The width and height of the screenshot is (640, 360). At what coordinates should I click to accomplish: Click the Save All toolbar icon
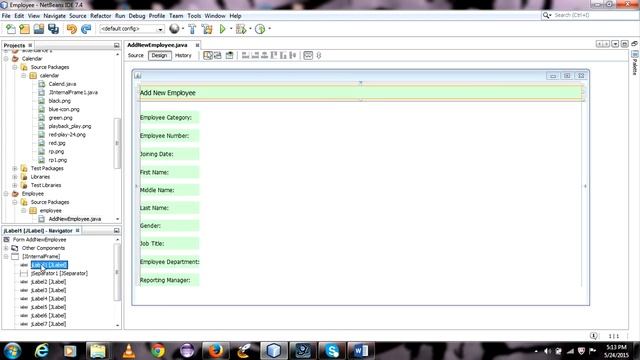[x=53, y=29]
